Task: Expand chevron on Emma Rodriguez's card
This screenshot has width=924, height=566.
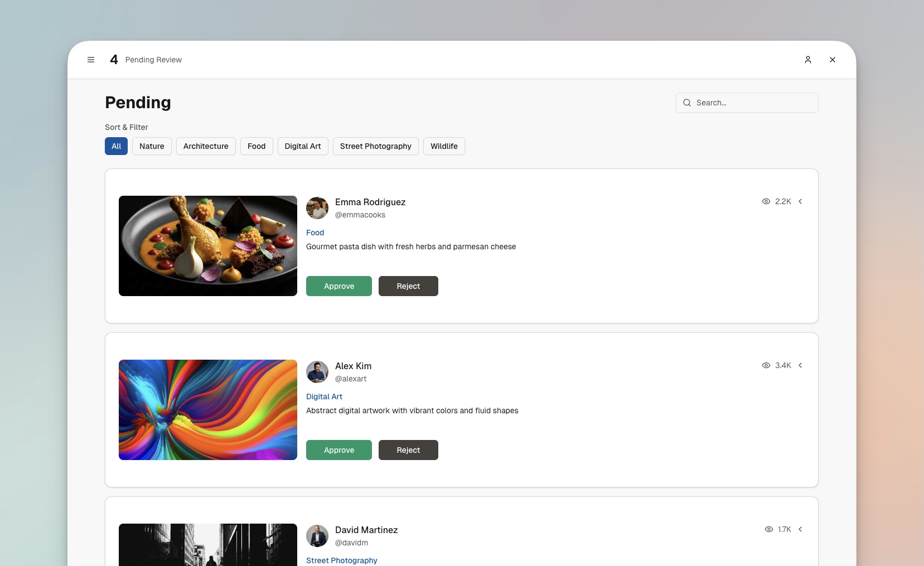Action: (x=800, y=201)
